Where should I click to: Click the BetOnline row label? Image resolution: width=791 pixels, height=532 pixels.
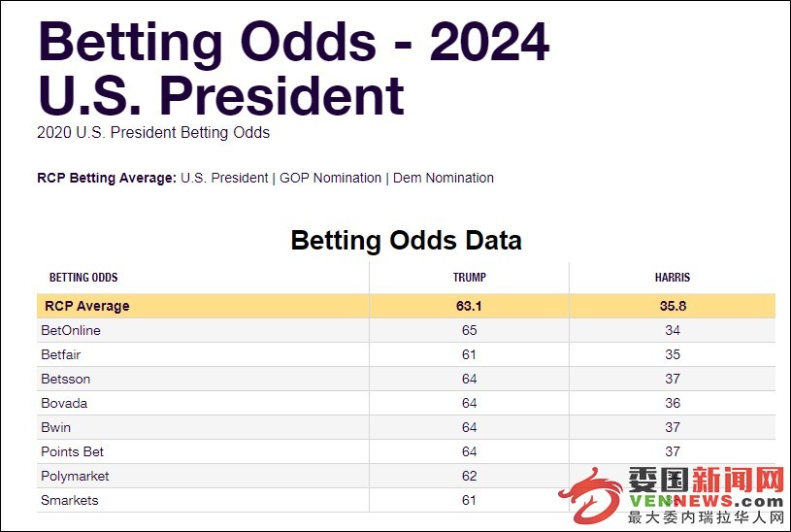click(x=71, y=331)
